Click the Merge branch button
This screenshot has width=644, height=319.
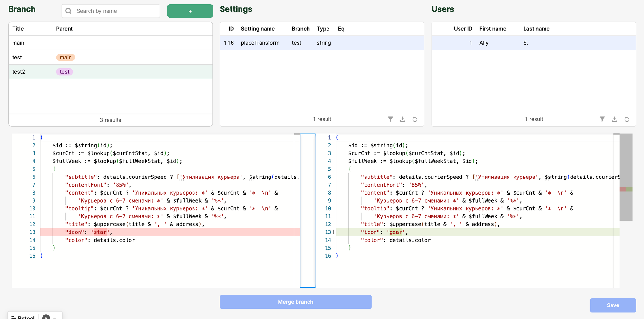point(296,302)
